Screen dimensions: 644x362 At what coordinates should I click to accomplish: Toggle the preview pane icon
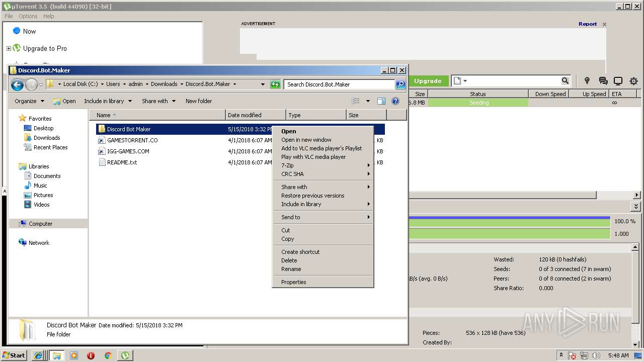[x=381, y=101]
